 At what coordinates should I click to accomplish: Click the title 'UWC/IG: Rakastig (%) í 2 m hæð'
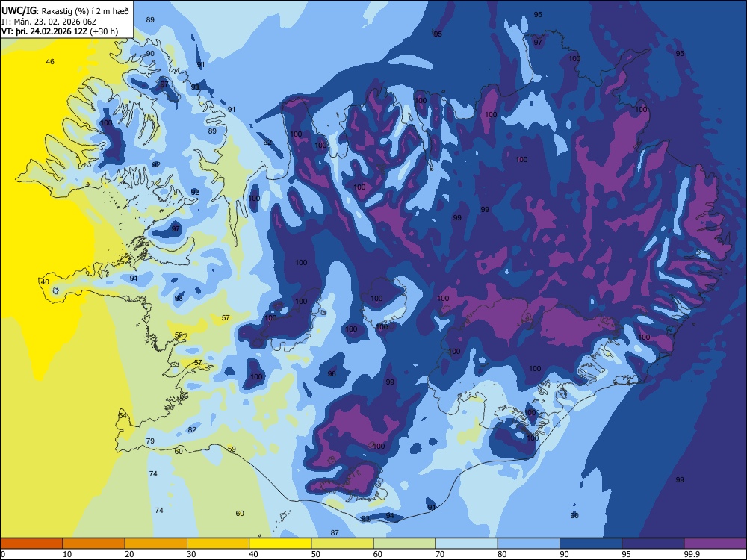coord(65,11)
